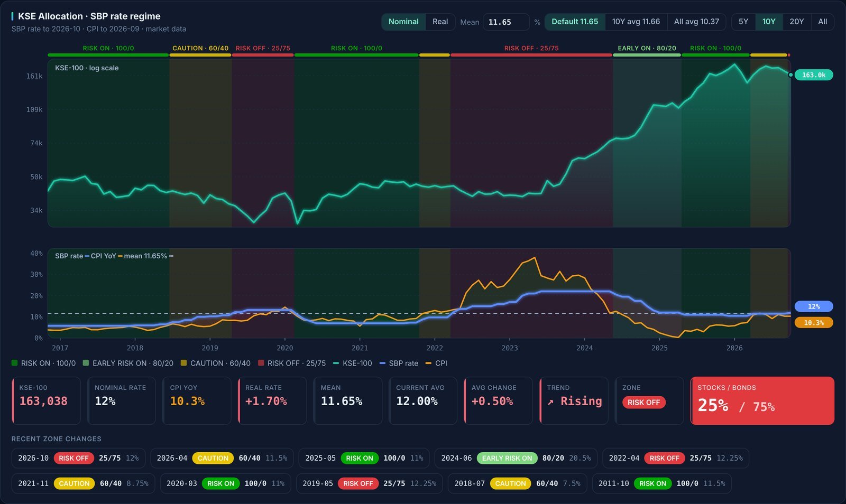Viewport: 846px width, 504px height.
Task: Apply the Default 11.65 mean preset
Action: (x=575, y=22)
